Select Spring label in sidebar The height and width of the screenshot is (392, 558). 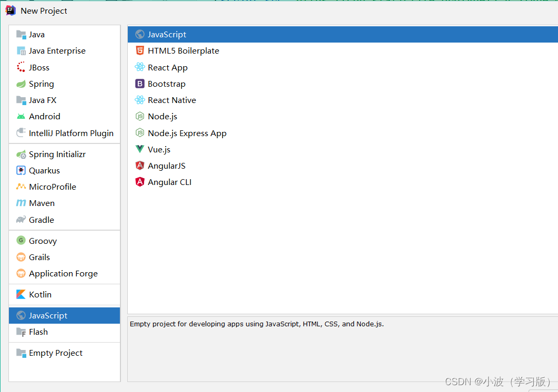click(41, 84)
